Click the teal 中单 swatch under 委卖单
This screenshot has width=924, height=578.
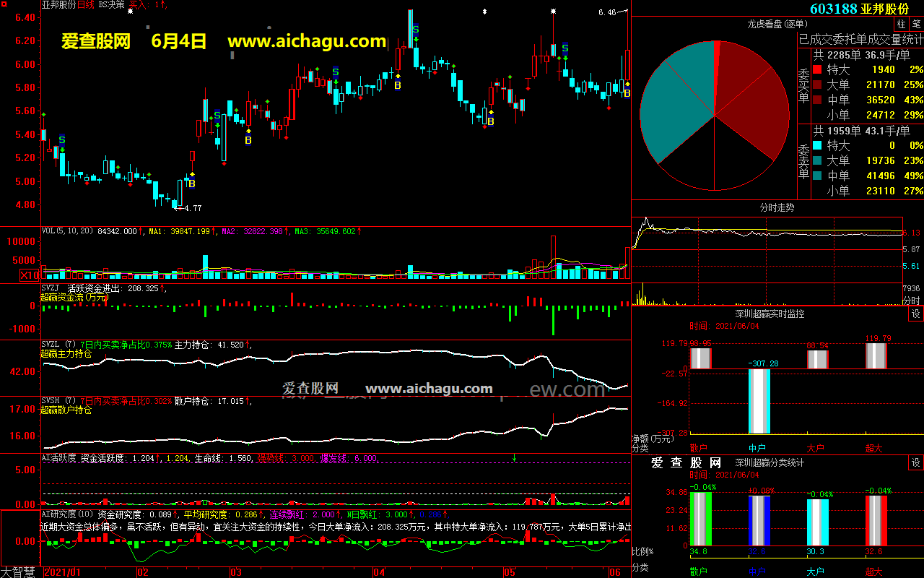pyautogui.click(x=817, y=176)
